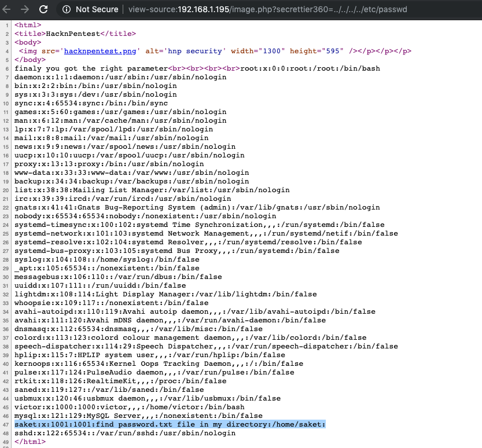
Task: Click the speech-dispatcher line
Action: pos(206,346)
